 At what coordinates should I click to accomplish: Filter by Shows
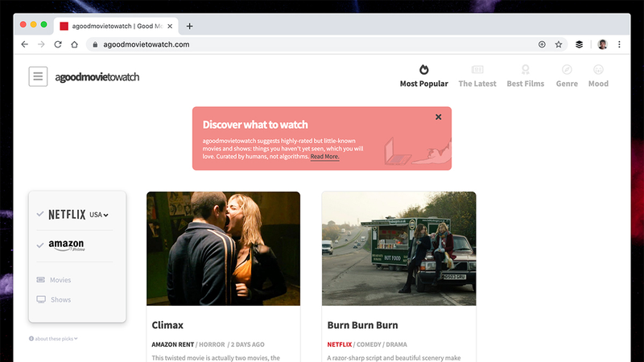(61, 299)
